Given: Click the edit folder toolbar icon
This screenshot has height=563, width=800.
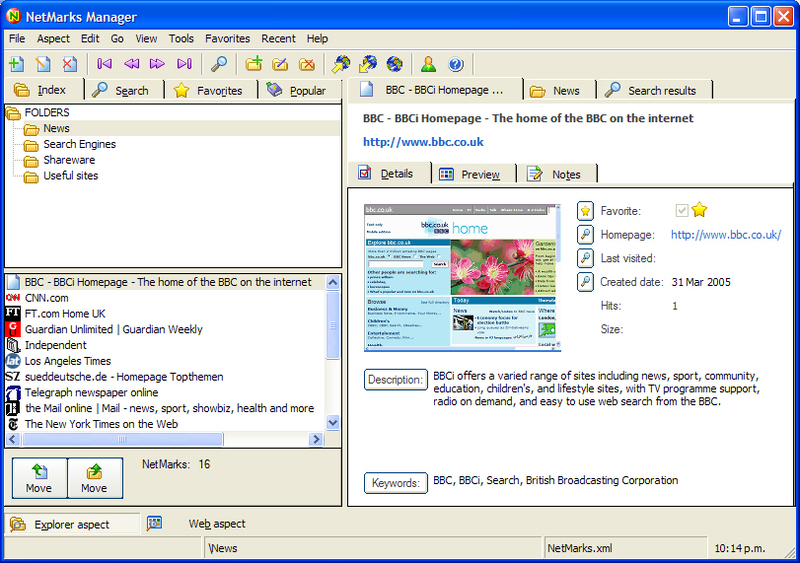Looking at the screenshot, I should click(x=280, y=64).
